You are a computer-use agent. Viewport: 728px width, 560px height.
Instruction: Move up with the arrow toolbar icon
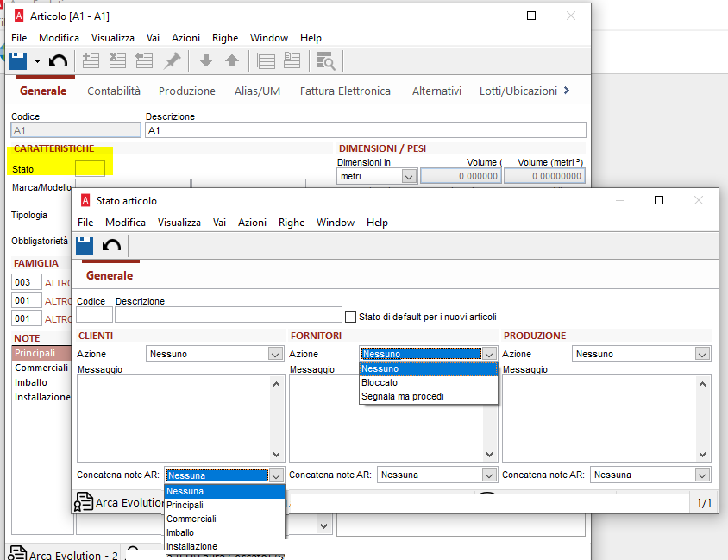tap(232, 60)
